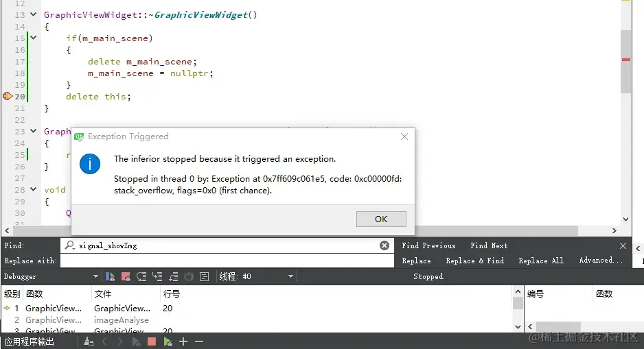Image resolution: width=644 pixels, height=349 pixels.
Task: Click the gray re-run configuration icon
Action: pos(136,341)
